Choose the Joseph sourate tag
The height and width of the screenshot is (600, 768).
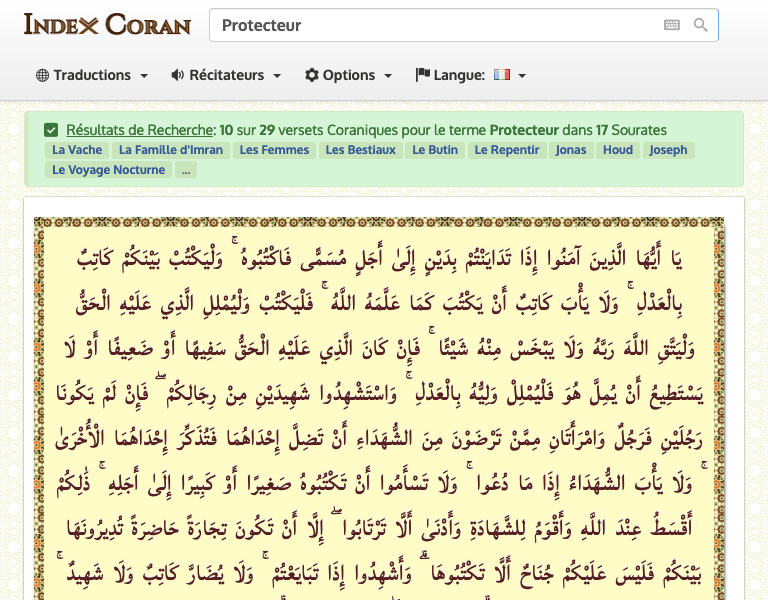click(x=668, y=150)
